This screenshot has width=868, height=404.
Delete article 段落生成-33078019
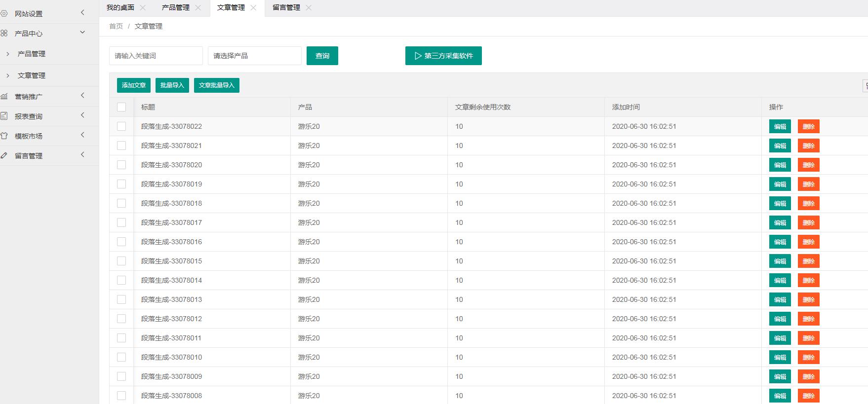809,184
